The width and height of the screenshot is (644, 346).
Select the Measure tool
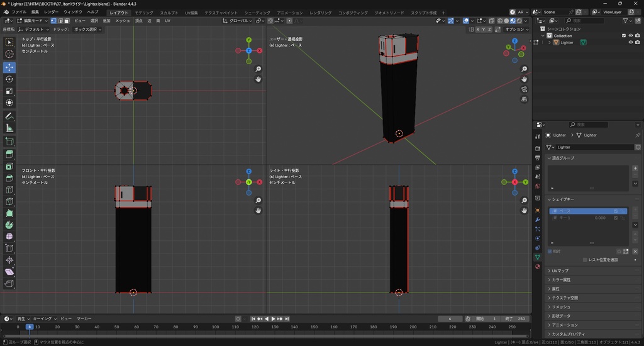pos(9,128)
